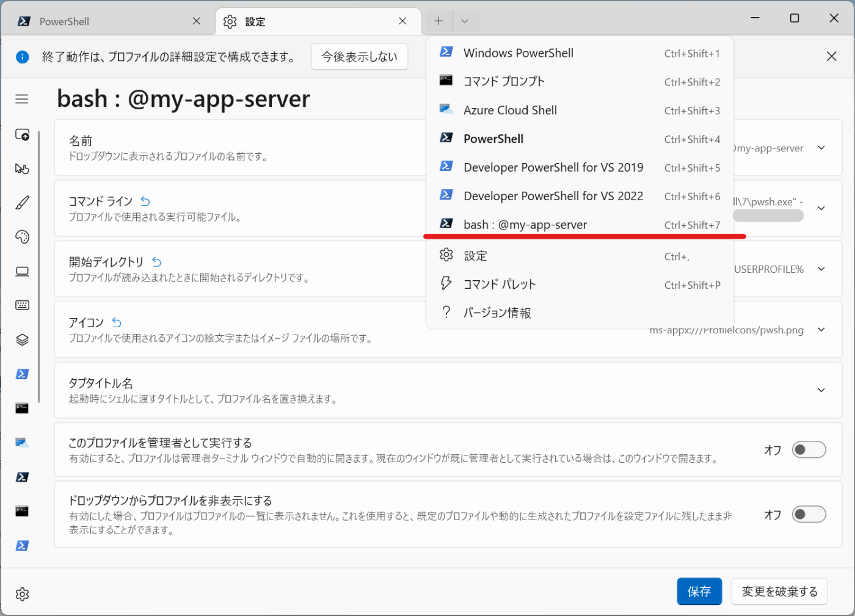The height and width of the screenshot is (616, 855).
Task: Open コマンド パレット from dropdown menu
Action: coord(580,284)
